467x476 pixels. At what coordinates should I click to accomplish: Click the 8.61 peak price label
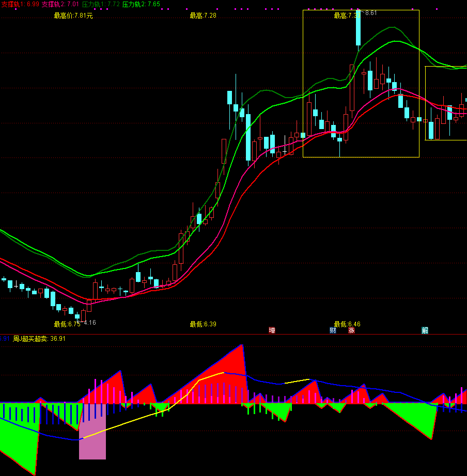[371, 13]
